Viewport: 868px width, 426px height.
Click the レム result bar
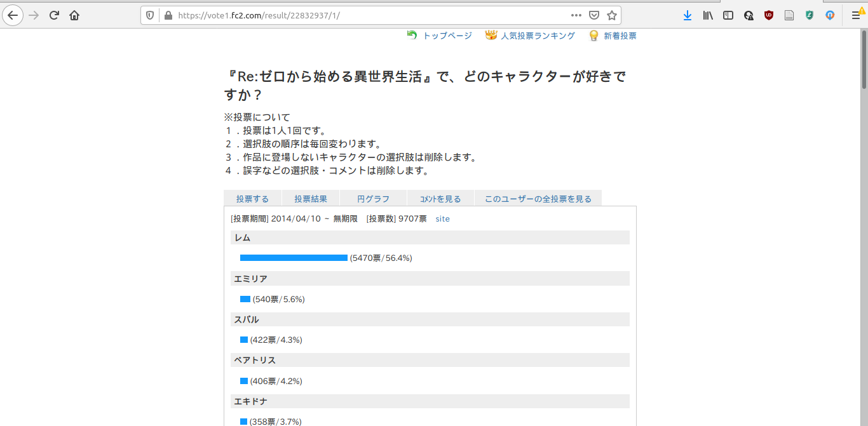point(294,258)
